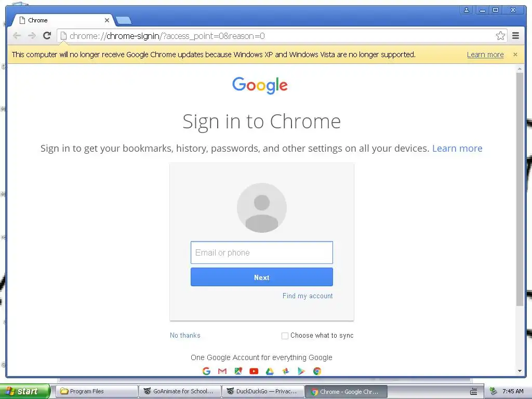Click the gray avatar profile picture
Viewport: 532px width, 399px height.
pos(262,208)
